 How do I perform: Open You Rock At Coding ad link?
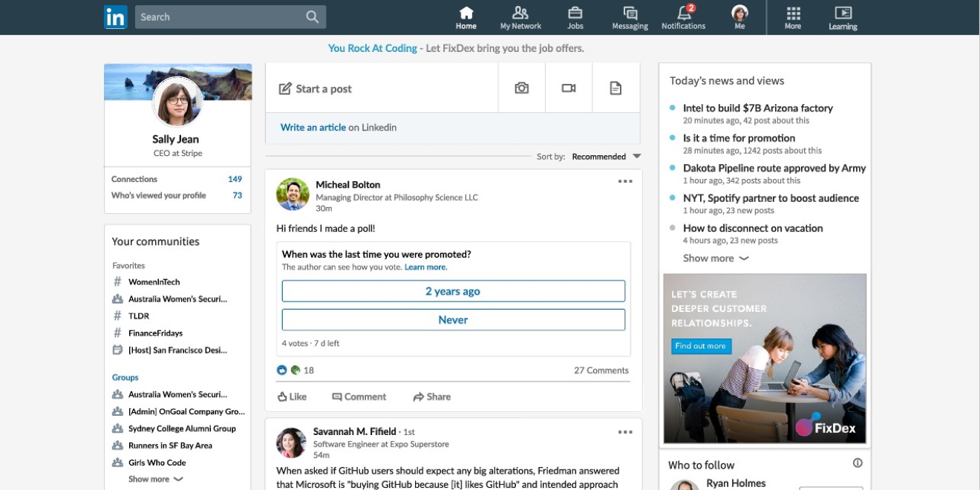pos(373,48)
